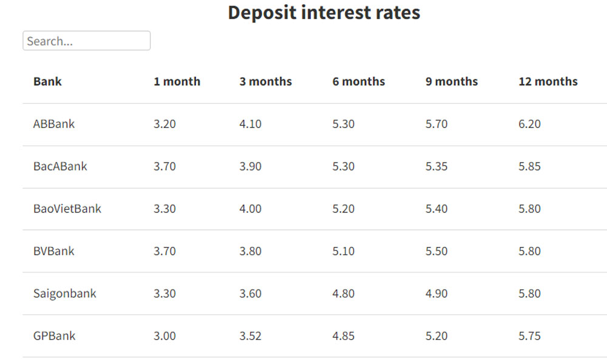Click ABBank 12 months rate 6.20
This screenshot has height=364, width=607.
tap(529, 124)
